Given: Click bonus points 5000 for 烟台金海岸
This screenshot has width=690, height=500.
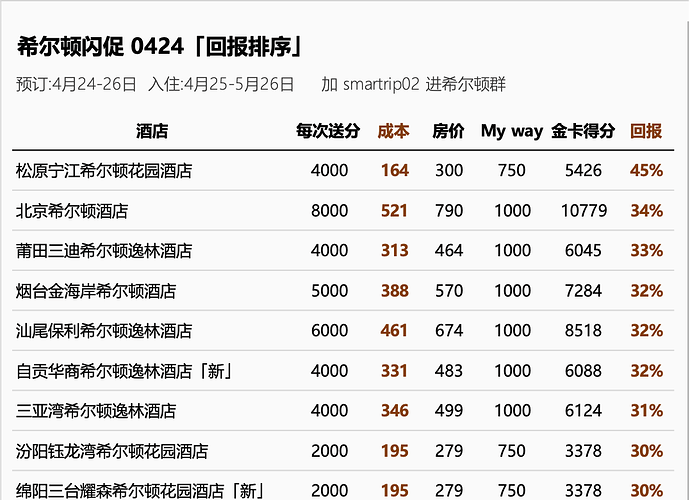Looking at the screenshot, I should pyautogui.click(x=329, y=291).
